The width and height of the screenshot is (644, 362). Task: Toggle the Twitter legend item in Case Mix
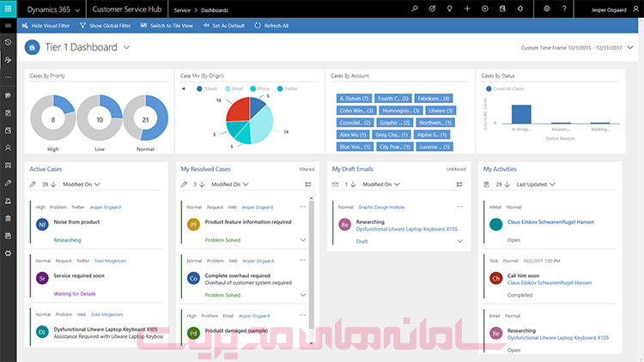click(288, 88)
